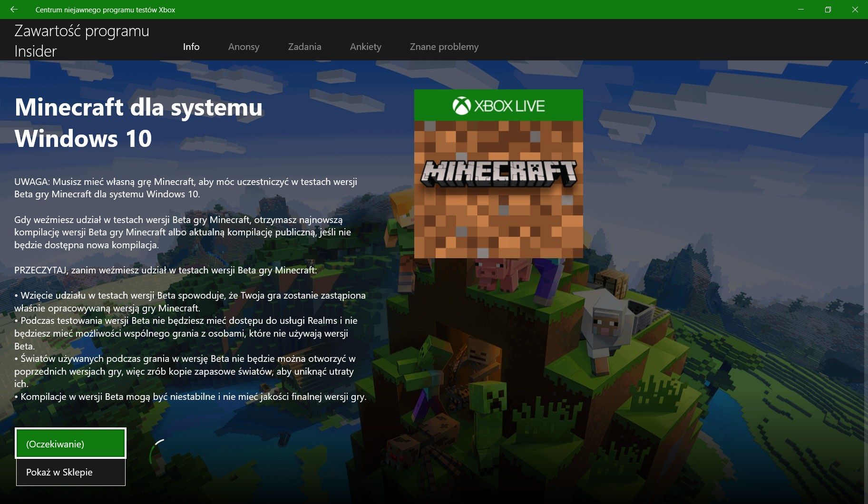868x504 pixels.
Task: Select the Ankiety tab
Action: click(365, 47)
